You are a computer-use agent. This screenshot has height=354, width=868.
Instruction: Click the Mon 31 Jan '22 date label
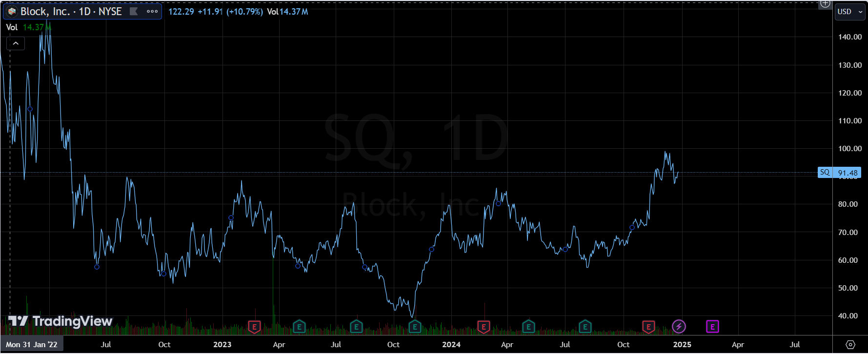pos(32,344)
